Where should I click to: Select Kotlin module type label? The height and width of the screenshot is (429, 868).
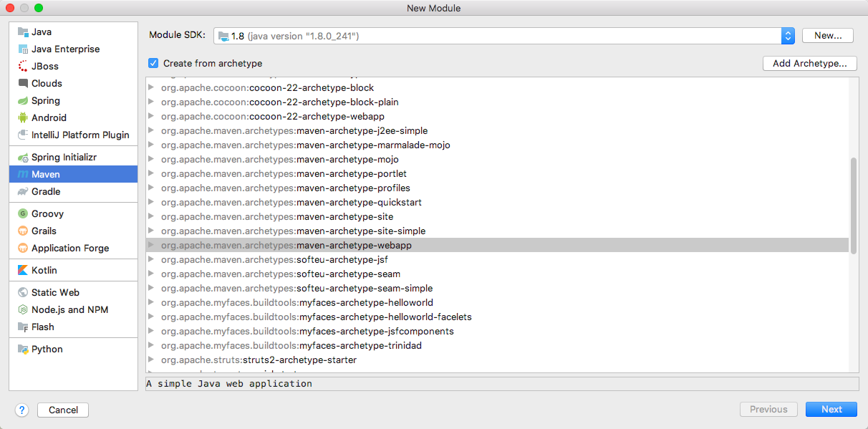tap(44, 271)
